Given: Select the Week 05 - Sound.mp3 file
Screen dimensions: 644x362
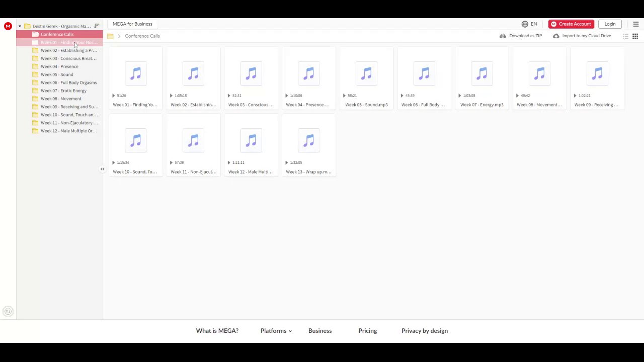Looking at the screenshot, I should point(366,79).
